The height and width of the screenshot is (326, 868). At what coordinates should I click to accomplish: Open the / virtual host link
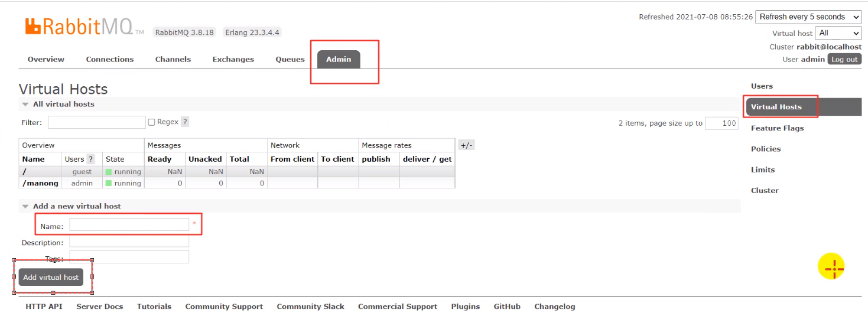pos(24,172)
